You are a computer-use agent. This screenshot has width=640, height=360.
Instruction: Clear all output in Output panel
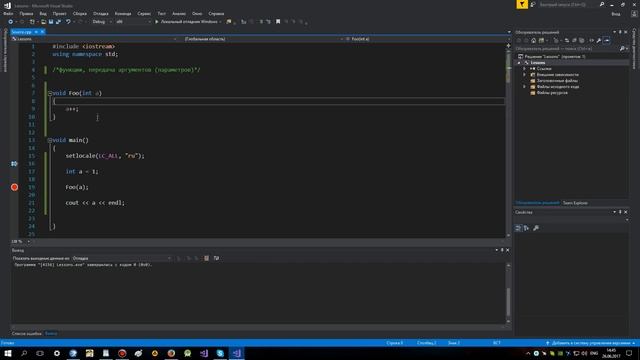[x=207, y=258]
